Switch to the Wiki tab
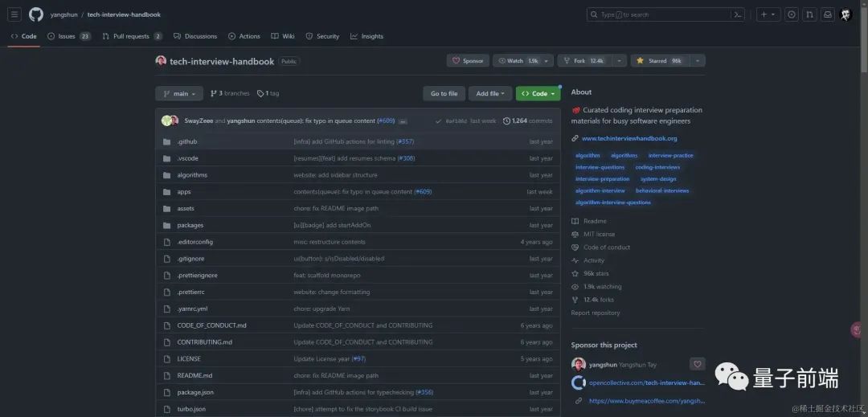 pos(283,36)
